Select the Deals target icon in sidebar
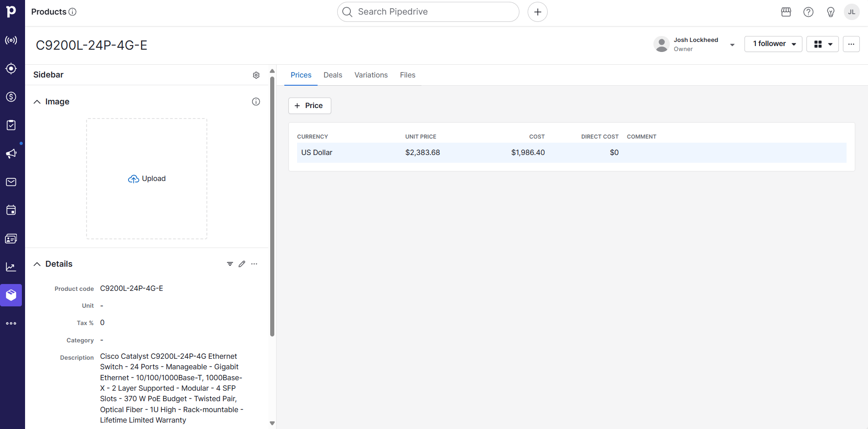The width and height of the screenshot is (868, 429). pyautogui.click(x=11, y=68)
